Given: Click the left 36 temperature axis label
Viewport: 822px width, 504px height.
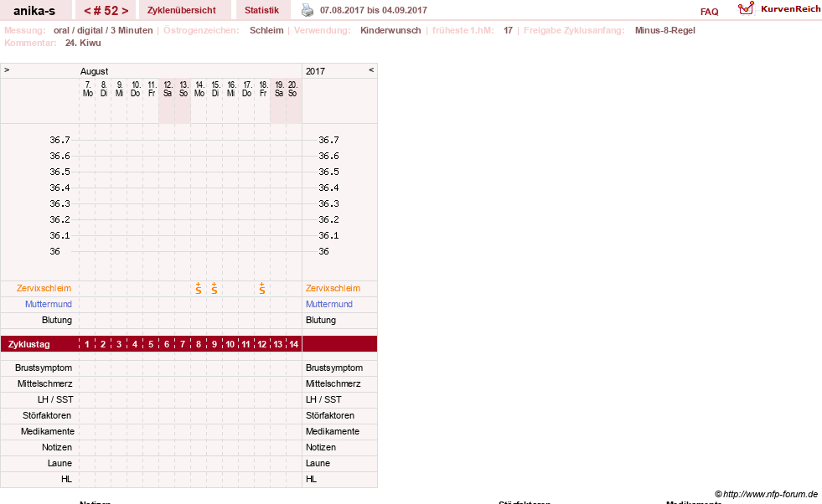Looking at the screenshot, I should point(55,251).
